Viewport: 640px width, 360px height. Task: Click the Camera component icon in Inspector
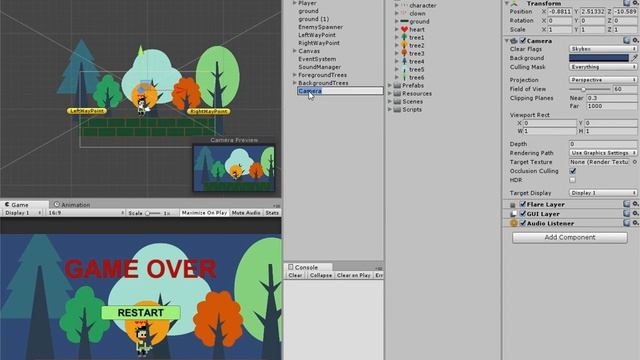point(514,41)
